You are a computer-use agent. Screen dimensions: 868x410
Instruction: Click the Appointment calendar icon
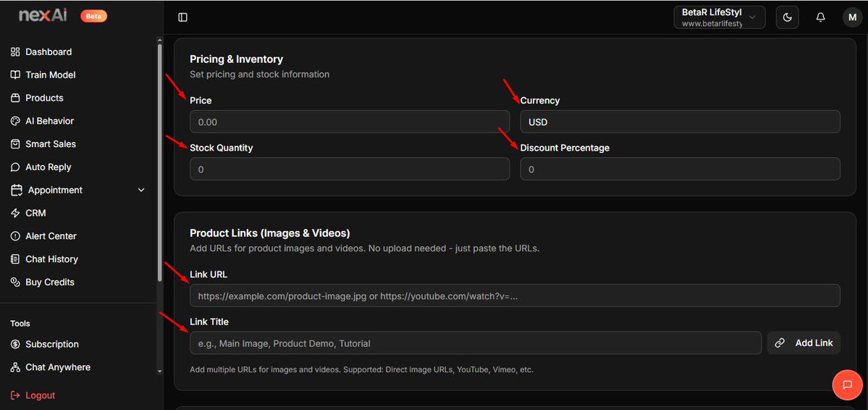17,190
